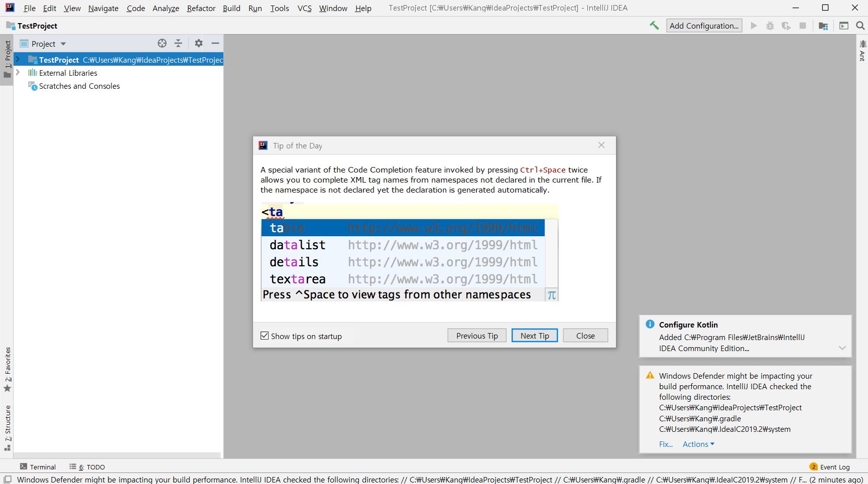Screen dimensions: 868x484
Task: Click the Run Anything toolbar icon
Action: 844,26
